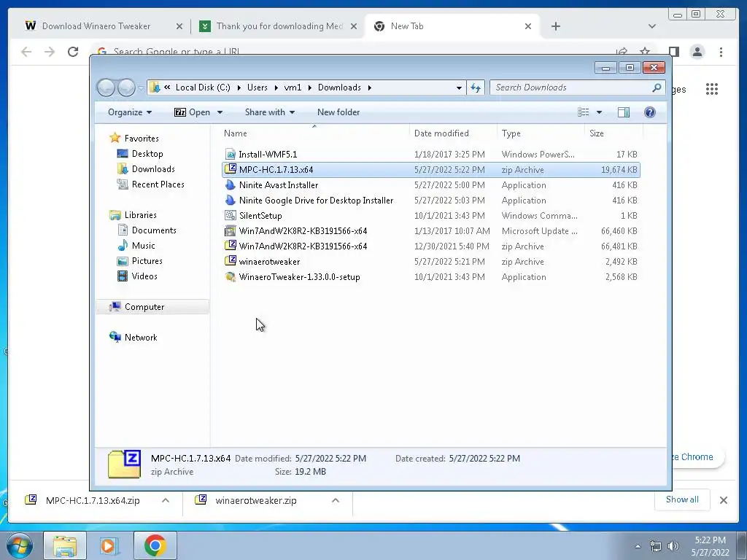This screenshot has height=560, width=747.
Task: Select the Install-WMF5.1 file icon
Action: click(x=231, y=155)
